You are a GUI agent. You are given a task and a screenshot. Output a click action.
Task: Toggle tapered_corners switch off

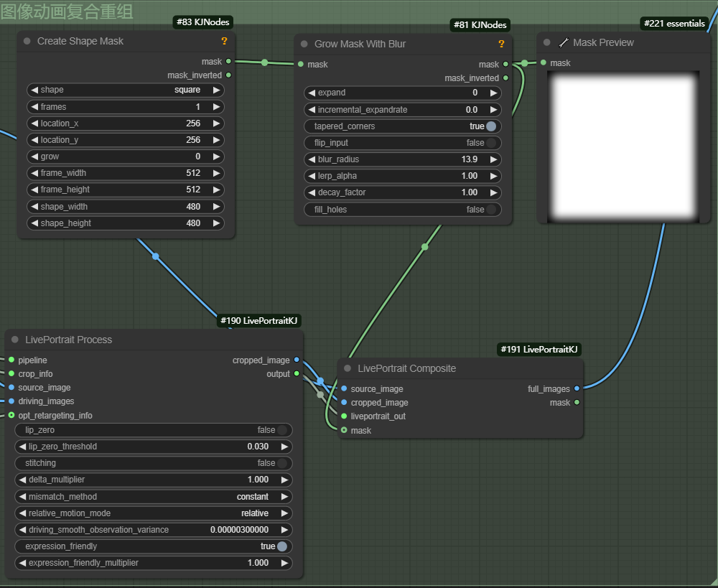pyautogui.click(x=491, y=126)
